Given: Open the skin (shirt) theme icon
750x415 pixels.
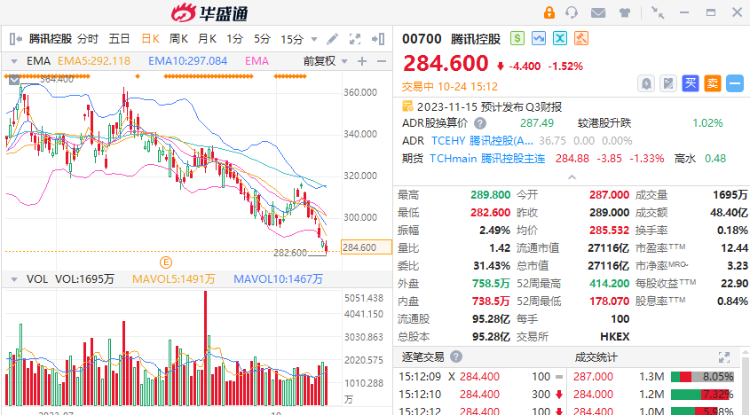Looking at the screenshot, I should point(624,13).
